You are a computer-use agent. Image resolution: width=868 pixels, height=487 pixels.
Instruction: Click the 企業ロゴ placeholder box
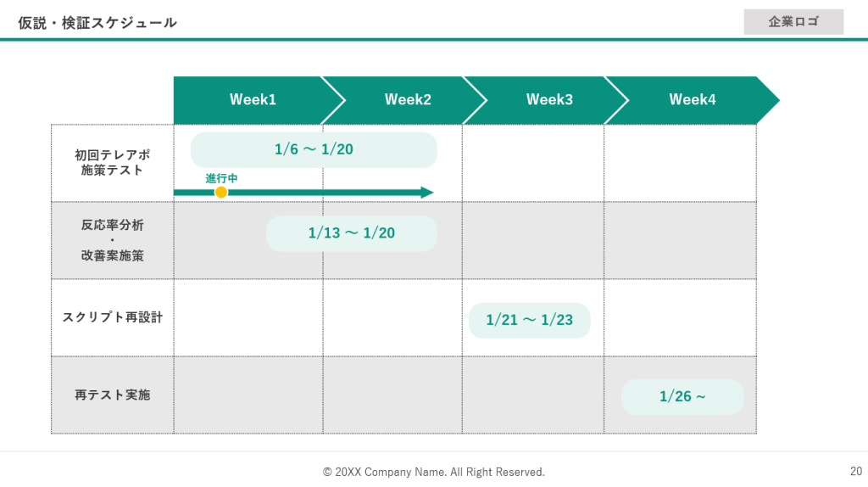793,22
